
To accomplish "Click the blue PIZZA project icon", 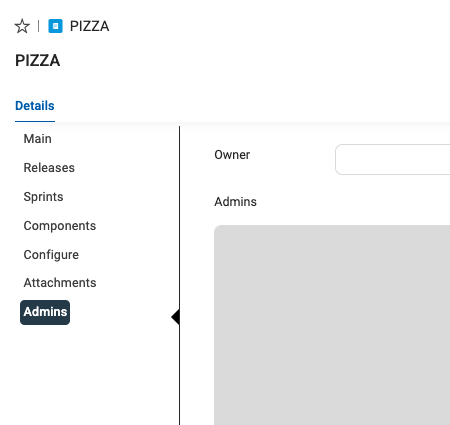I will tap(55, 26).
